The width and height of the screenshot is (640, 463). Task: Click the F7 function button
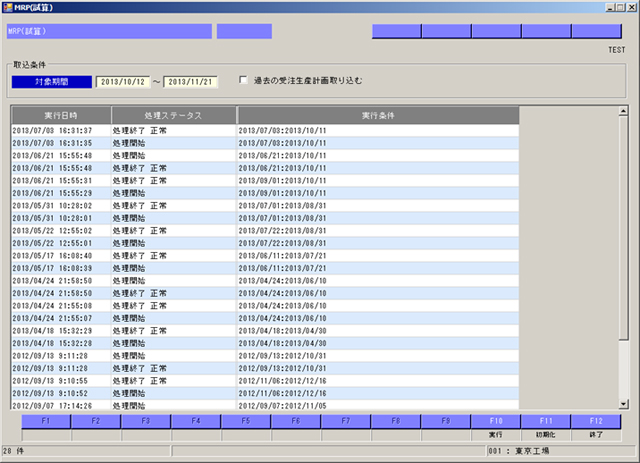point(346,421)
